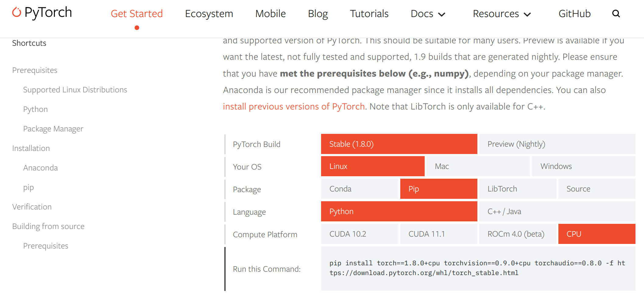Go to Supported Linux Distributions section

75,90
